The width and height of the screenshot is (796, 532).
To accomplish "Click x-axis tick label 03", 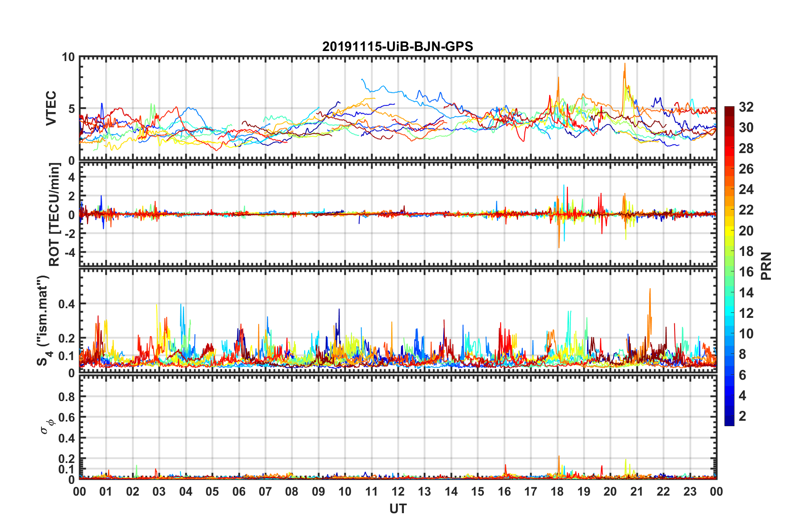I will coord(159,491).
